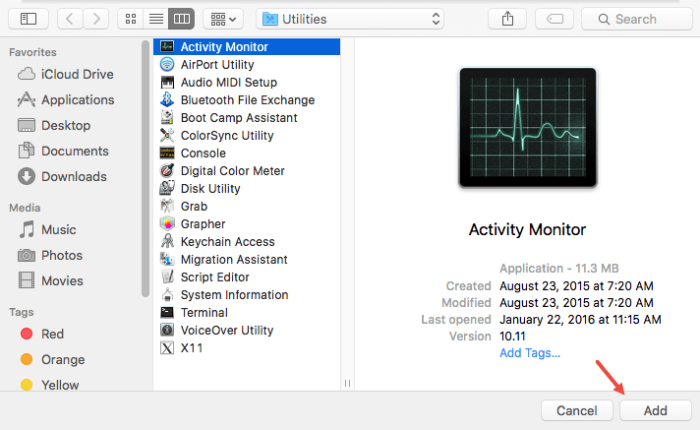Click the Console app icon
This screenshot has width=700, height=430.
click(167, 153)
